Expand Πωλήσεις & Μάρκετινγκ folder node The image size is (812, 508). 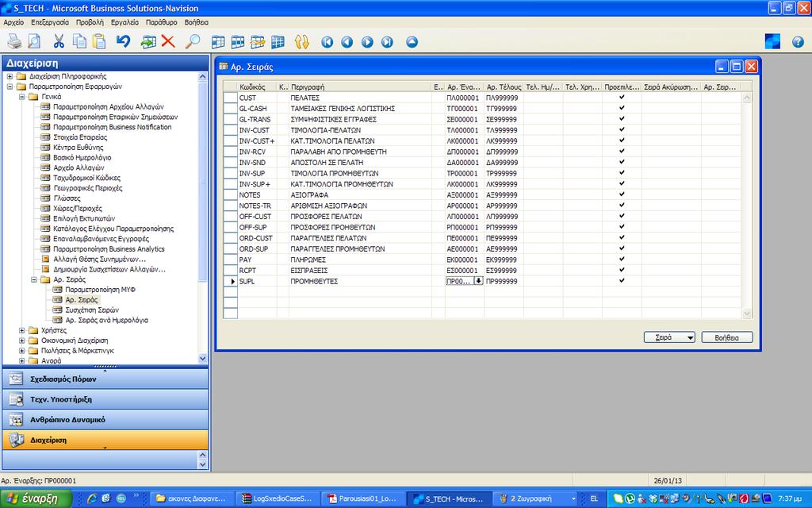tap(21, 350)
